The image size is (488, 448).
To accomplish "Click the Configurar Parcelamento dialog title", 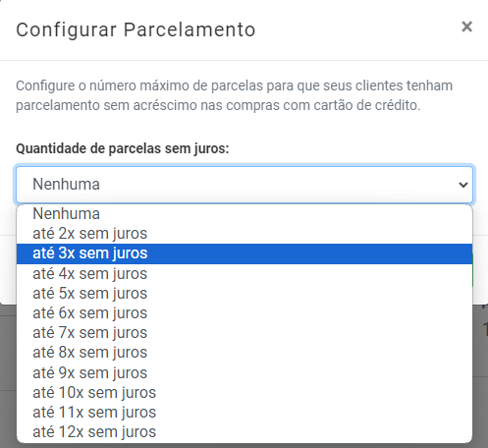I will 136,30.
